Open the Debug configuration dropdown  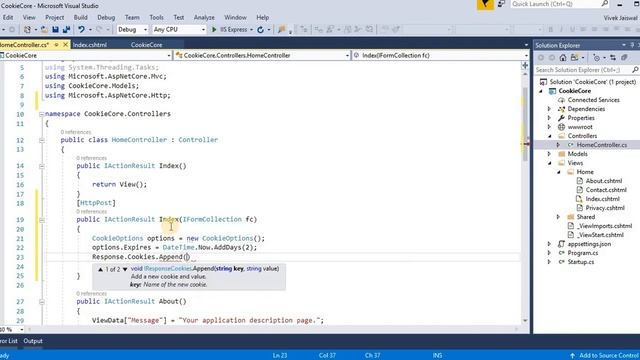144,29
